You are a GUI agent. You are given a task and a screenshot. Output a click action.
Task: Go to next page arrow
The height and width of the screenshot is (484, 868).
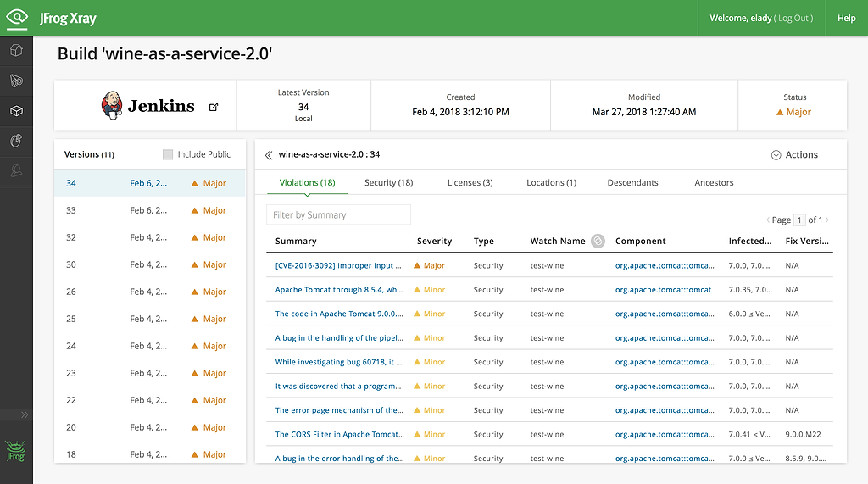pos(827,220)
